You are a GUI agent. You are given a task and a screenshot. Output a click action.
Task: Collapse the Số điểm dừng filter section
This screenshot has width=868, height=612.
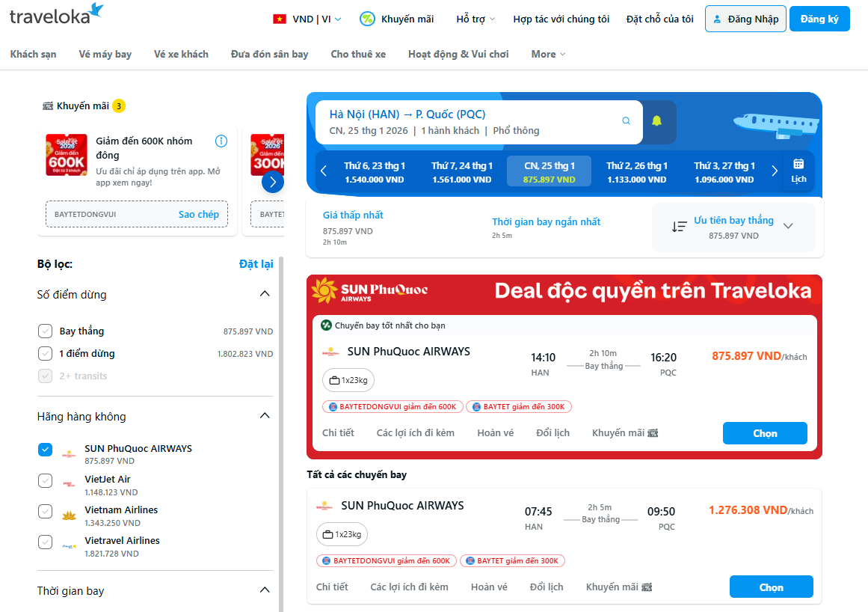pos(264,293)
